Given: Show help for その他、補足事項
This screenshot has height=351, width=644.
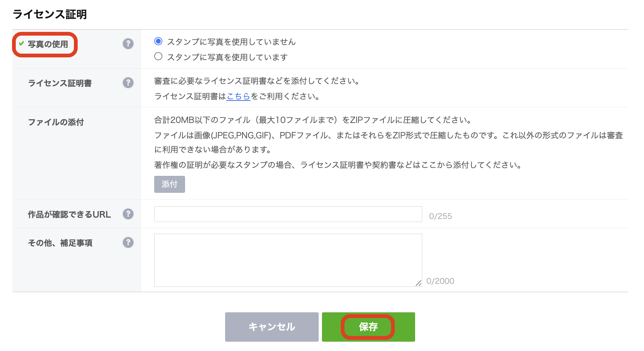Looking at the screenshot, I should 128,243.
